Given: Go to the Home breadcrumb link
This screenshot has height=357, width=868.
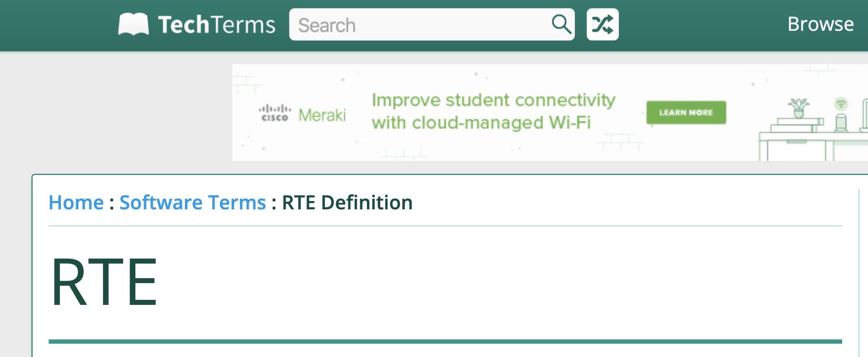Looking at the screenshot, I should [x=76, y=203].
